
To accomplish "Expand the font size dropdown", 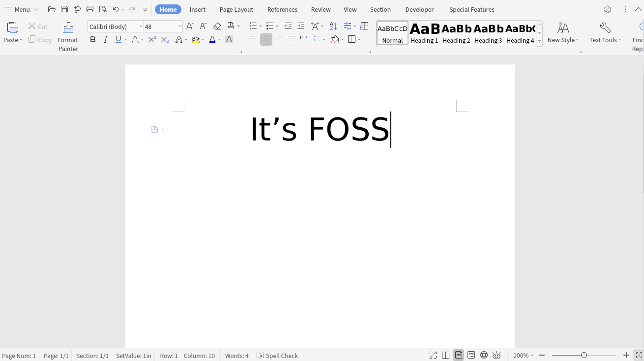I will coord(179,26).
